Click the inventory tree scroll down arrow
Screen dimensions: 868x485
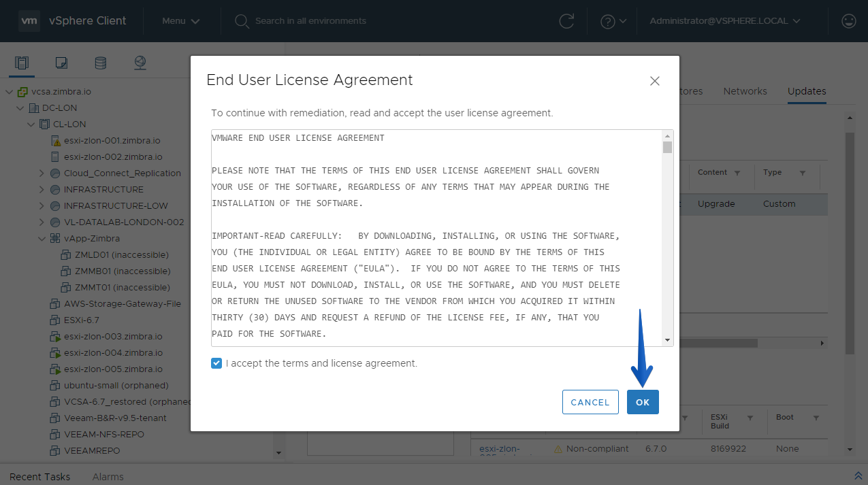tap(278, 453)
